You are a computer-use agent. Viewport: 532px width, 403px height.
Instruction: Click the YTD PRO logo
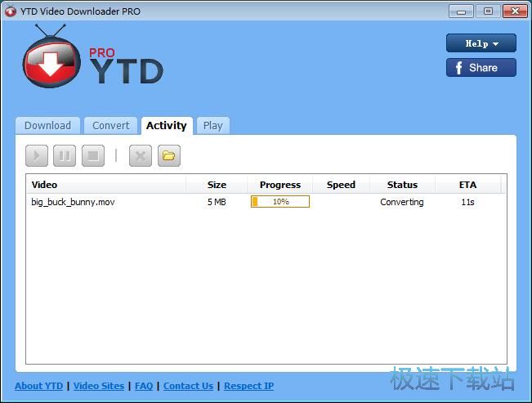click(x=92, y=56)
